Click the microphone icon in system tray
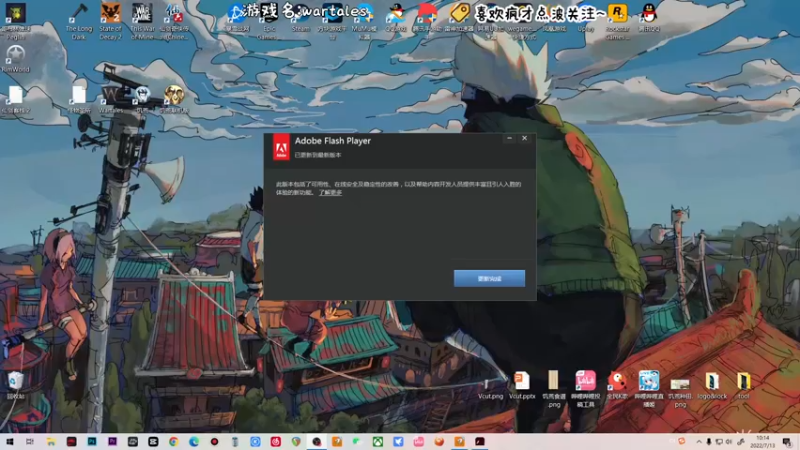This screenshot has width=800, height=450. pos(709,442)
